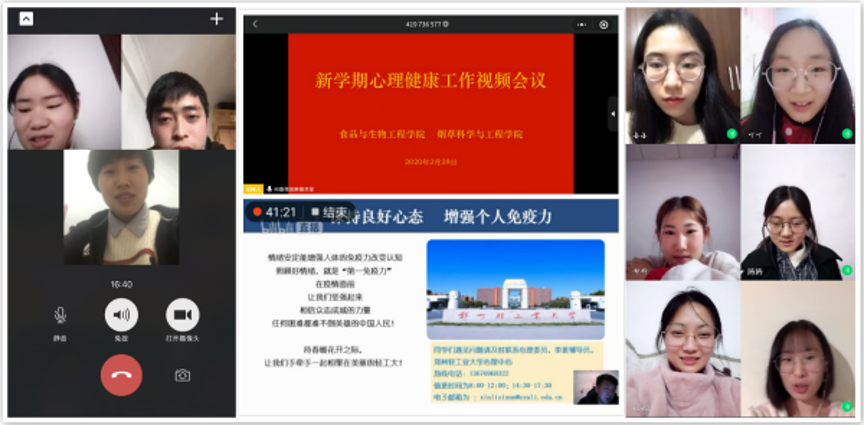Mute the microphone in the call
Viewport: 864px width, 425px height.
(x=61, y=315)
